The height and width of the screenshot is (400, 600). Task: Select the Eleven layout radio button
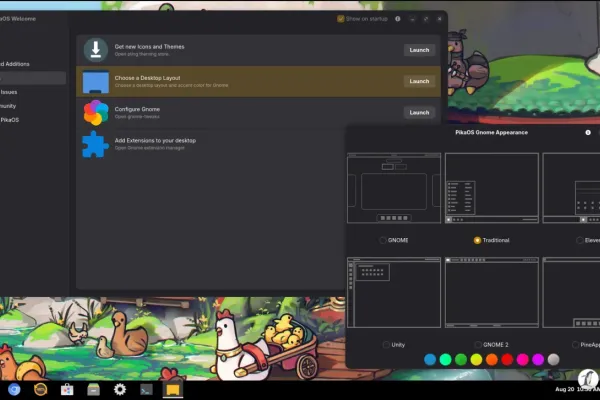tap(579, 240)
